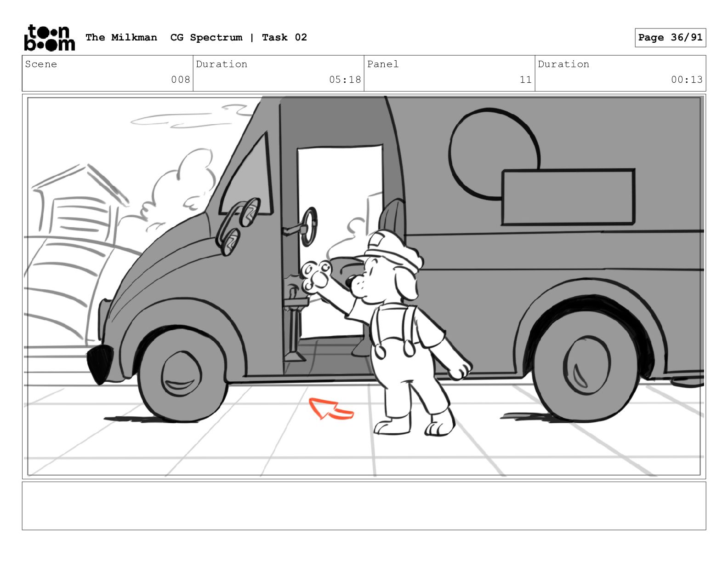Click the 'Scene' header label
The width and height of the screenshot is (728, 563).
[x=41, y=64]
